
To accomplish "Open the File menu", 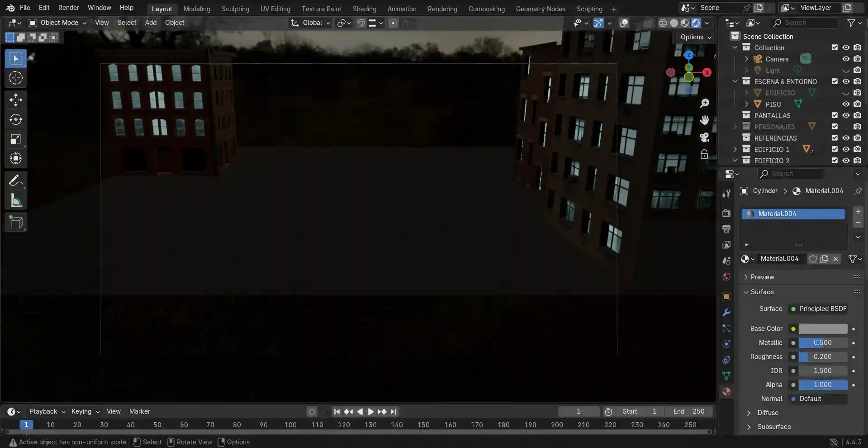I will 25,8.
